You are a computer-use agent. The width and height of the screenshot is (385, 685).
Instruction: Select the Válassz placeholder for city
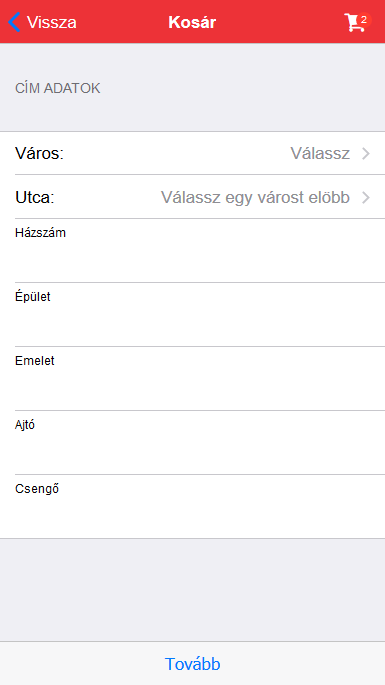tap(320, 153)
